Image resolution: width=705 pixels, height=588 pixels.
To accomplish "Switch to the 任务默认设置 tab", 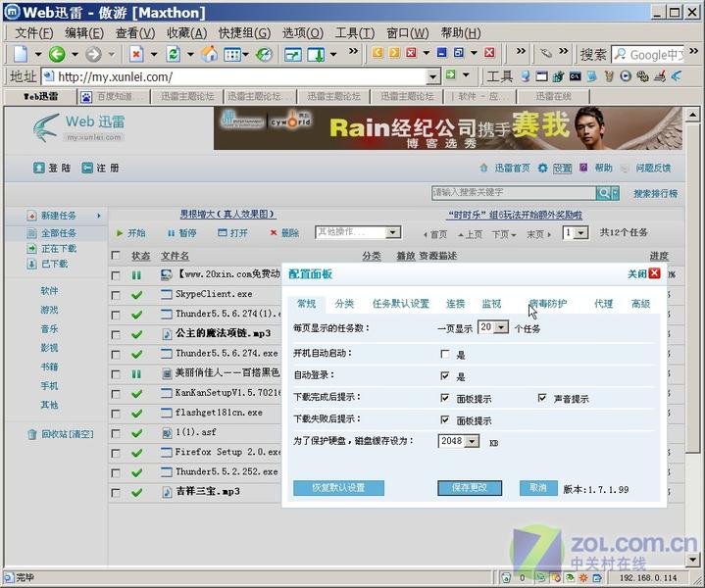I will point(401,304).
